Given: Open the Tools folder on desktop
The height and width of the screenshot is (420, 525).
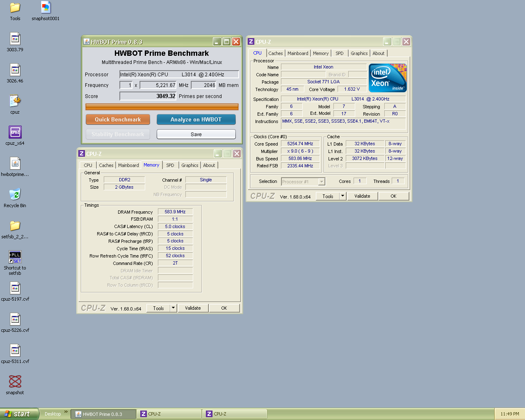Looking at the screenshot, I should coord(15,7).
